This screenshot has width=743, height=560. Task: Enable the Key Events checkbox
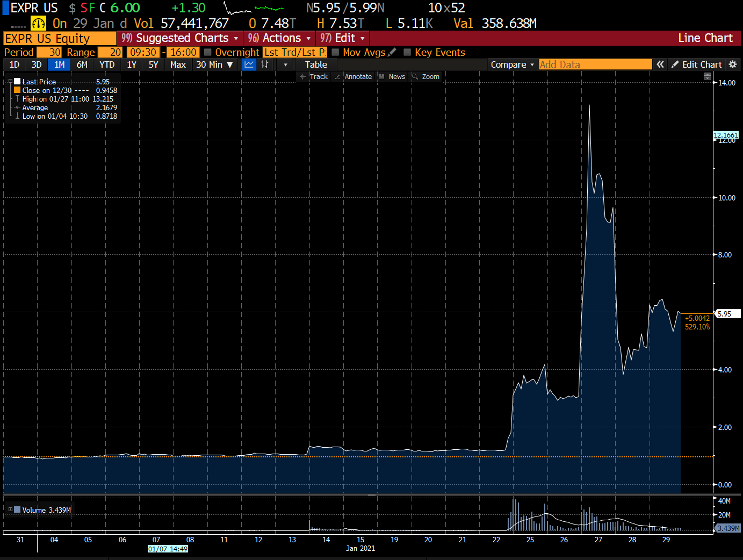pos(407,52)
